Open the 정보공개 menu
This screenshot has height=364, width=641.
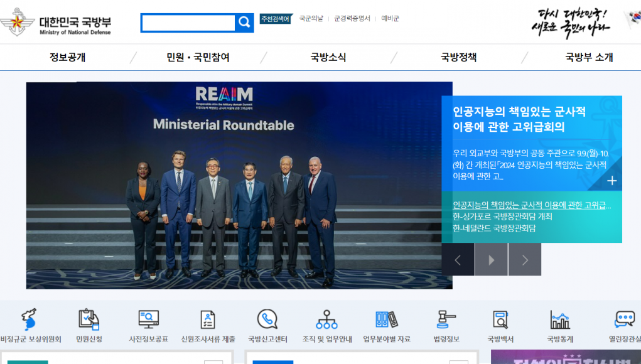[x=68, y=58]
